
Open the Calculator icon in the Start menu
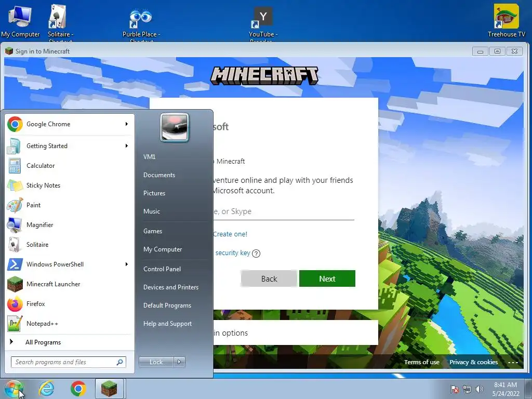pyautogui.click(x=15, y=166)
